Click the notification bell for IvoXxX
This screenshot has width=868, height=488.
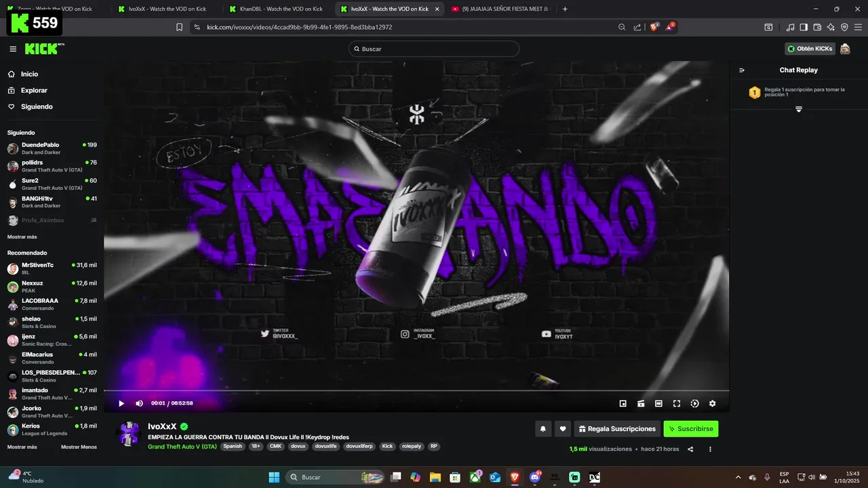point(542,428)
